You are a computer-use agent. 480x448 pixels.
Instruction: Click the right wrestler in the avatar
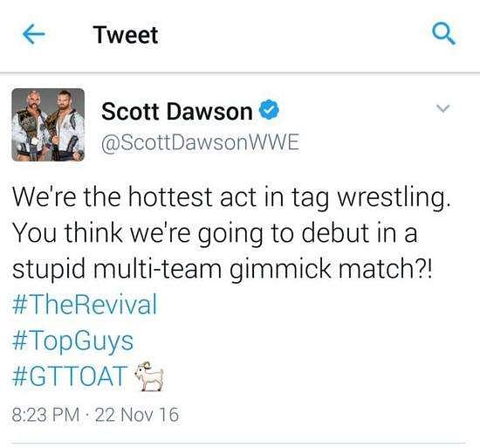(66, 126)
